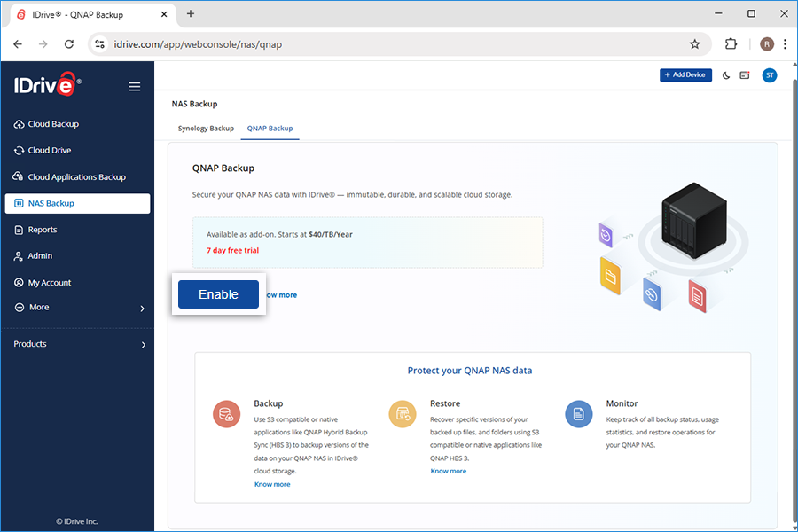Click Protect your QNAP NAS data heading
798x532 pixels.
pos(470,371)
